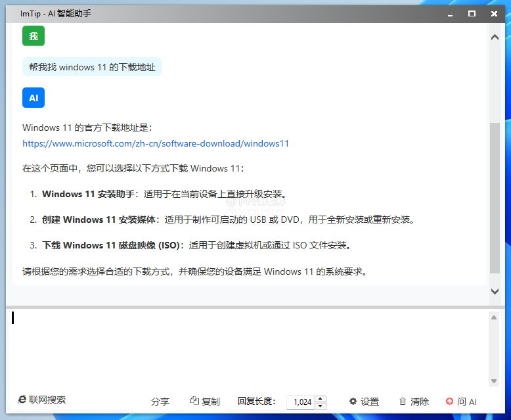The height and width of the screenshot is (420, 511).
Task: Maximize the ImTip window
Action: [472, 13]
